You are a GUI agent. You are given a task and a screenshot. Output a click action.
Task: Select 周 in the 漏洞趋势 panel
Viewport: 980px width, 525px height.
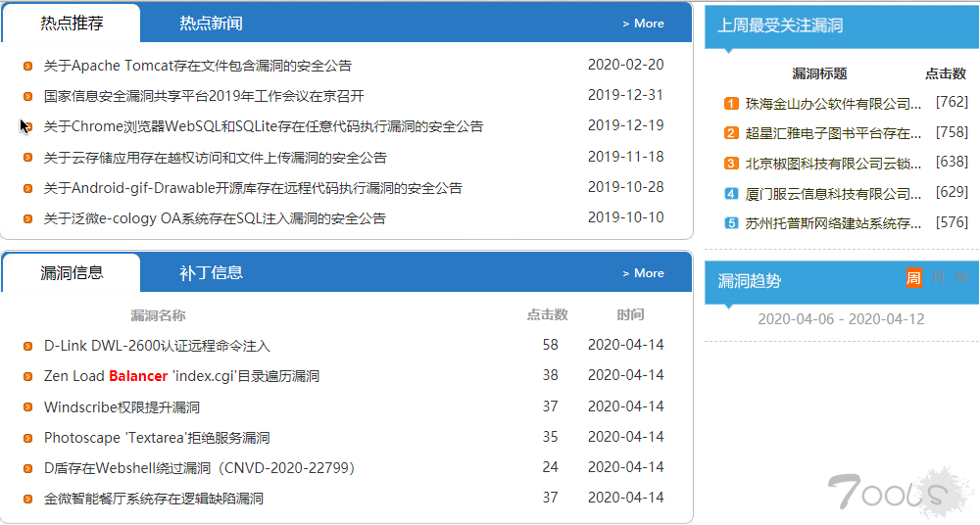click(913, 277)
